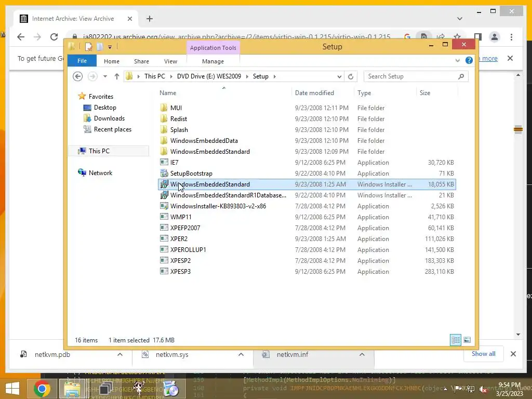Viewport: 532px width, 399px height.
Task: Switch to the Home ribbon tab
Action: click(112, 61)
